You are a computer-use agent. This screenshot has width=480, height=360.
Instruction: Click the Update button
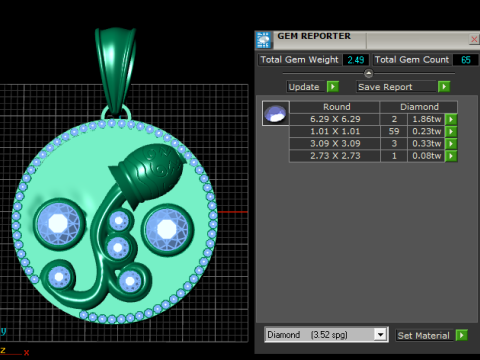[x=306, y=87]
